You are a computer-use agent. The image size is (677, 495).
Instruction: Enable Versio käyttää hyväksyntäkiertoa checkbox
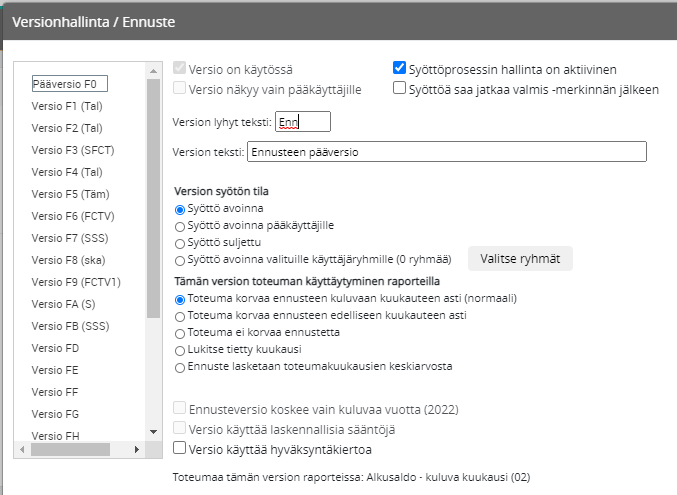181,448
